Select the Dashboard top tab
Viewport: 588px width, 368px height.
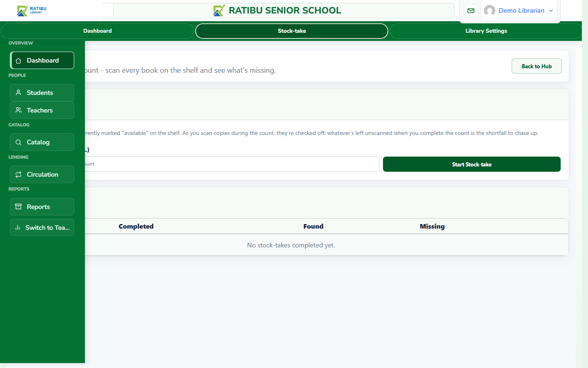pos(97,31)
